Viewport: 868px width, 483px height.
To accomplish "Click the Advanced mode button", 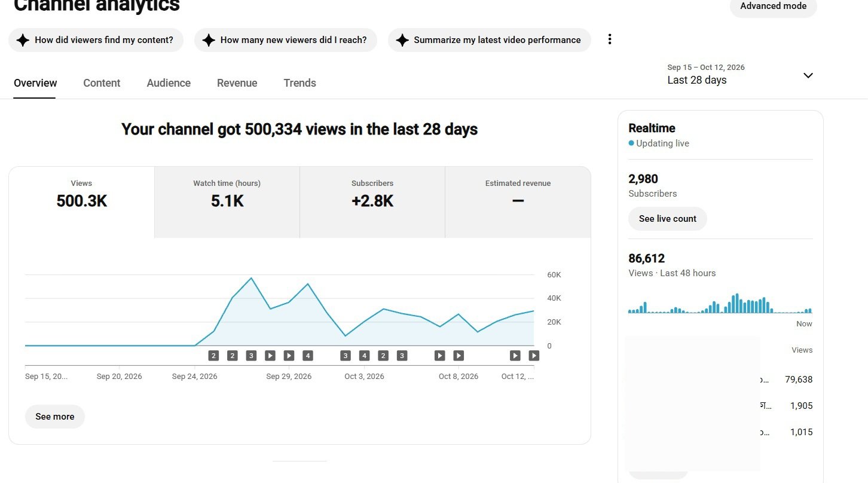I will [773, 6].
